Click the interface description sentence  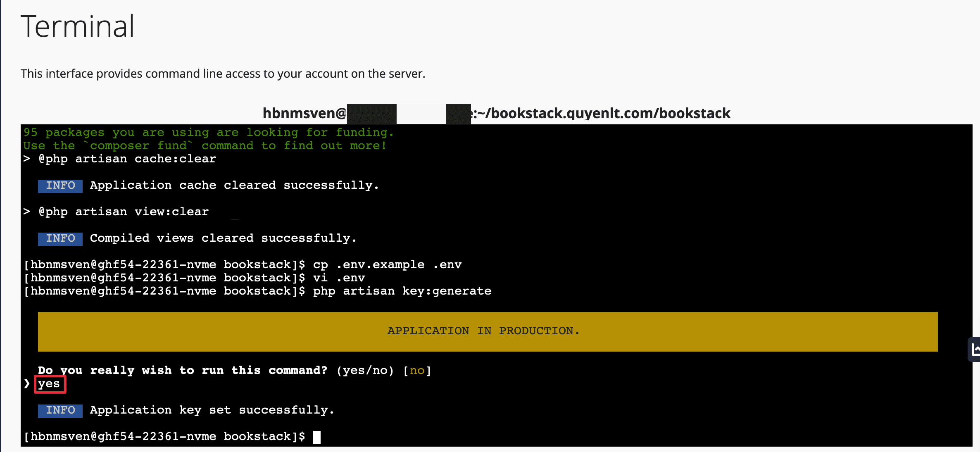223,74
